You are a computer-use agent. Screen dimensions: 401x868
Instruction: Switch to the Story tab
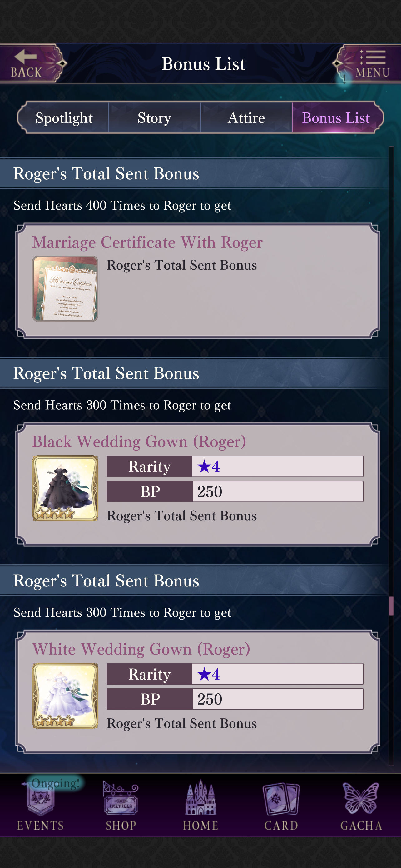coord(155,117)
